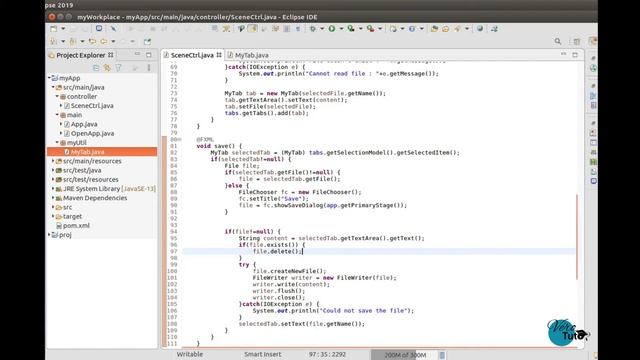Toggle Link with Editor in Project Explorer
This screenshot has width=640, height=360.
point(107,68)
